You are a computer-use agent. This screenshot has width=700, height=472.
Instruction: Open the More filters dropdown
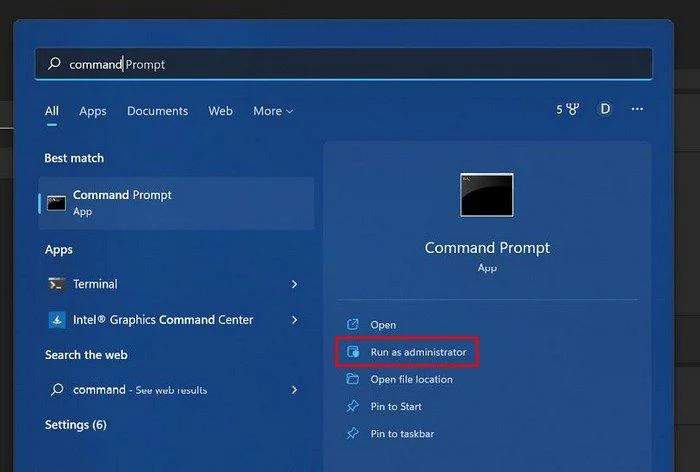[273, 111]
